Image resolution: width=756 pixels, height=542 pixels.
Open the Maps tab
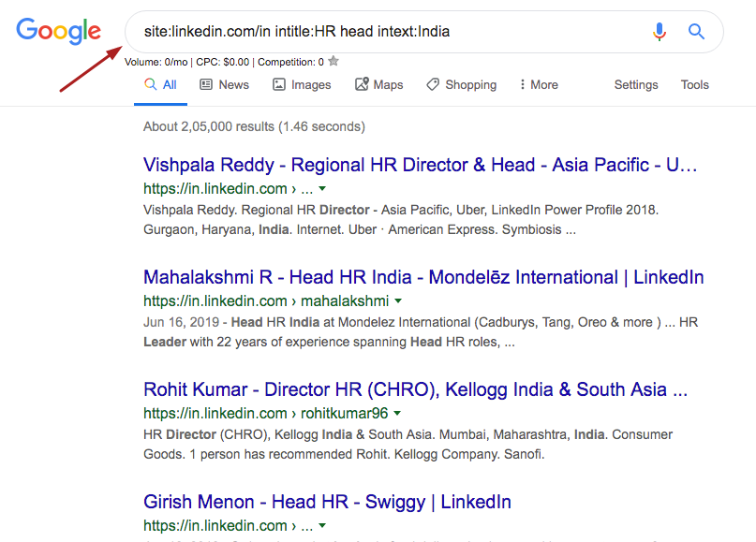pos(379,85)
